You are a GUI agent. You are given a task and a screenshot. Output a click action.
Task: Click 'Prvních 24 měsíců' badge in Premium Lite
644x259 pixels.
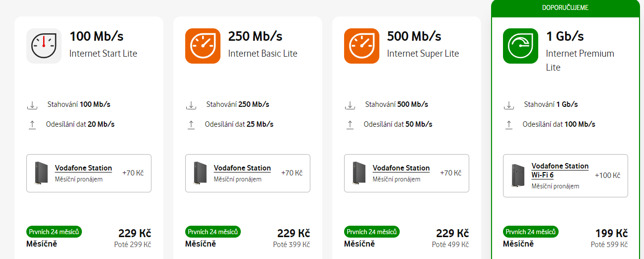pyautogui.click(x=531, y=232)
